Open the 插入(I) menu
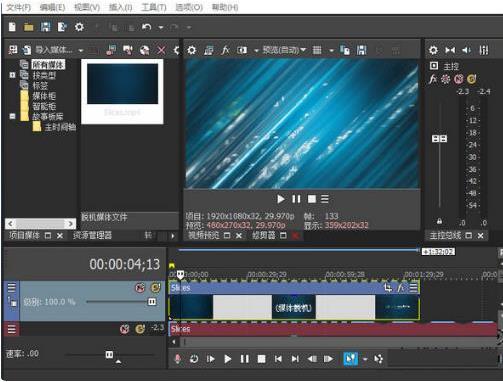Image resolution: width=503 pixels, height=382 pixels. pyautogui.click(x=121, y=7)
